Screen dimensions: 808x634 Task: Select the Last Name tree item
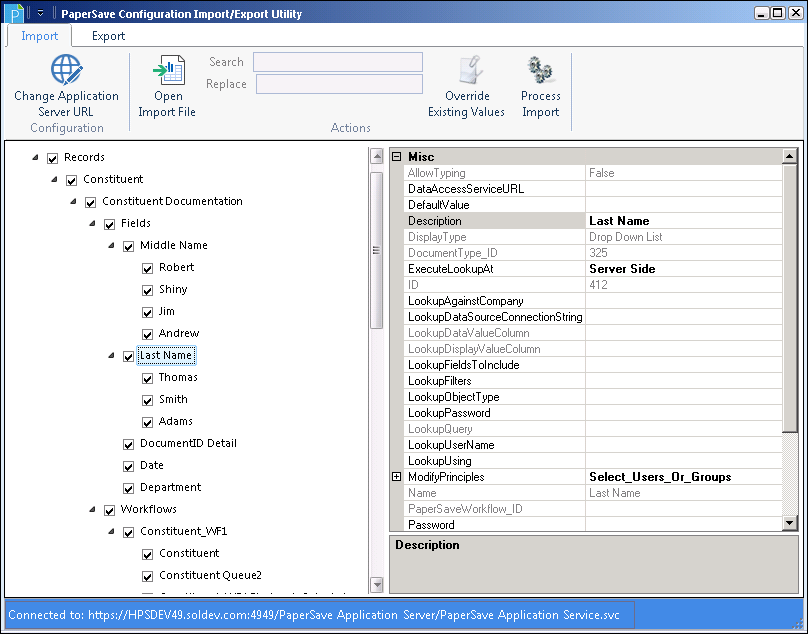coord(166,355)
